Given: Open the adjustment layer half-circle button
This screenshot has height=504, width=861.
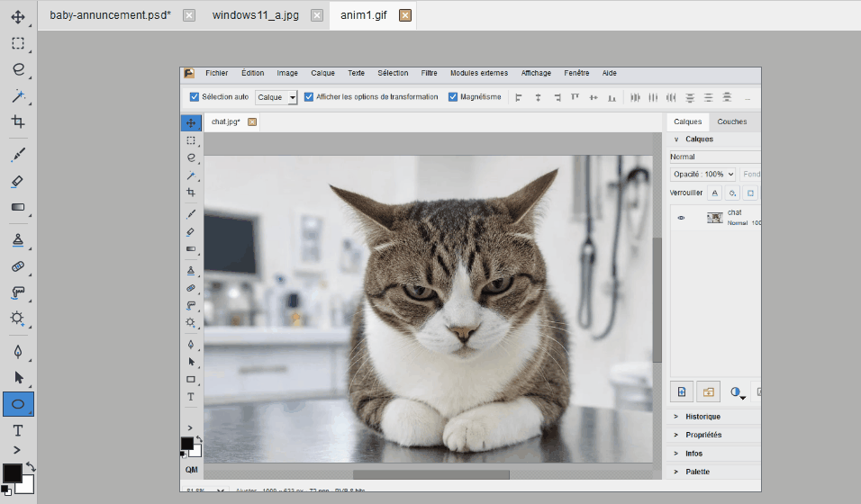Looking at the screenshot, I should [x=738, y=392].
